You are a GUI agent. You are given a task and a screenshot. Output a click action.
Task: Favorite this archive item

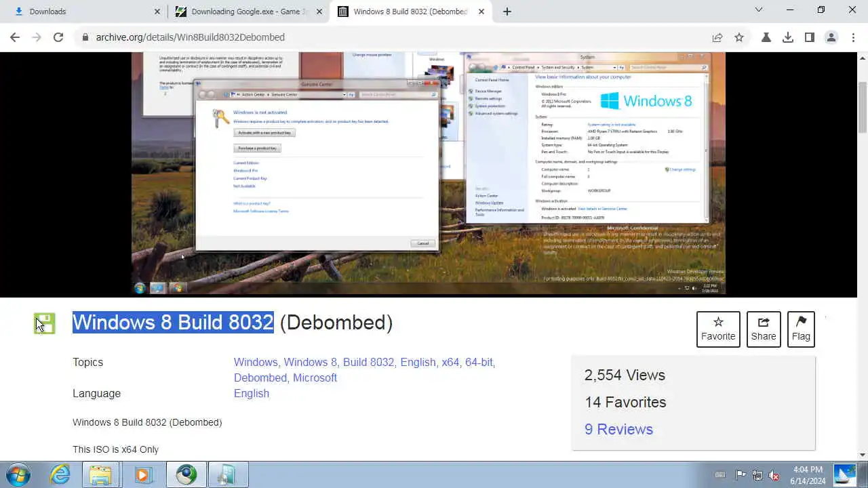[x=718, y=329]
